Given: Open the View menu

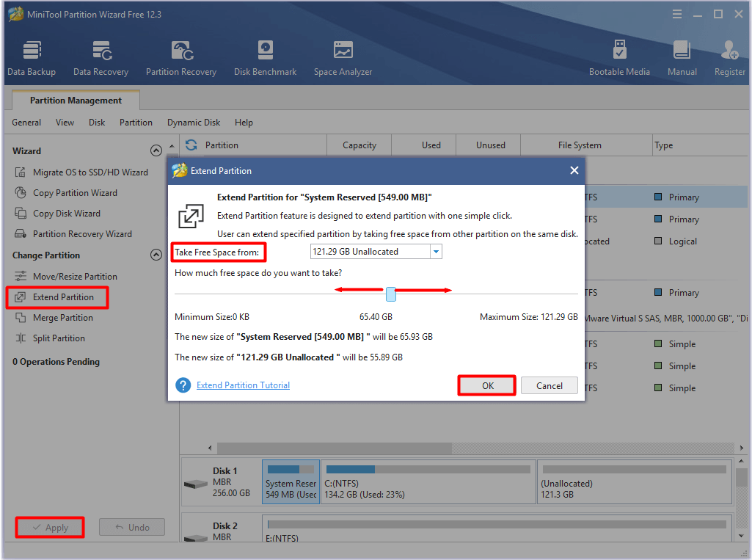Looking at the screenshot, I should 65,123.
